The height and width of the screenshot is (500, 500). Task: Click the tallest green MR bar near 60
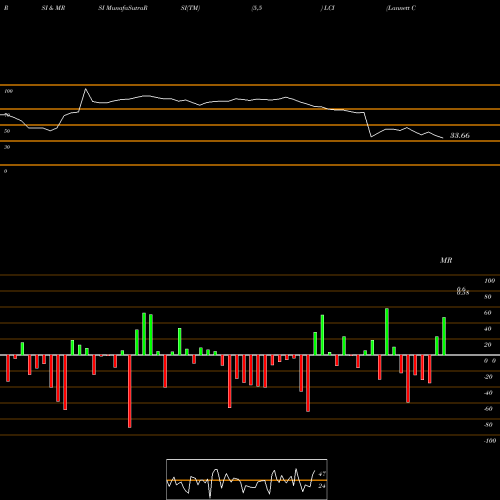387,332
